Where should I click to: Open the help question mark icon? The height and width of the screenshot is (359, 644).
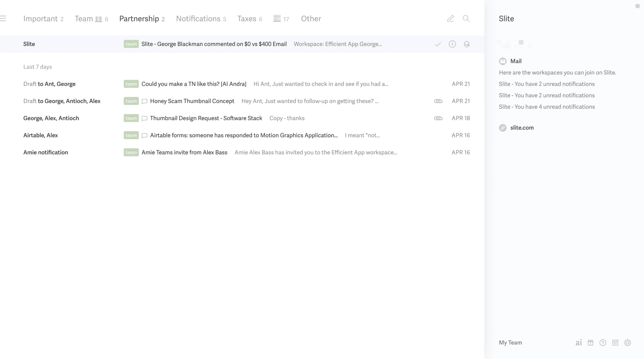(x=603, y=343)
